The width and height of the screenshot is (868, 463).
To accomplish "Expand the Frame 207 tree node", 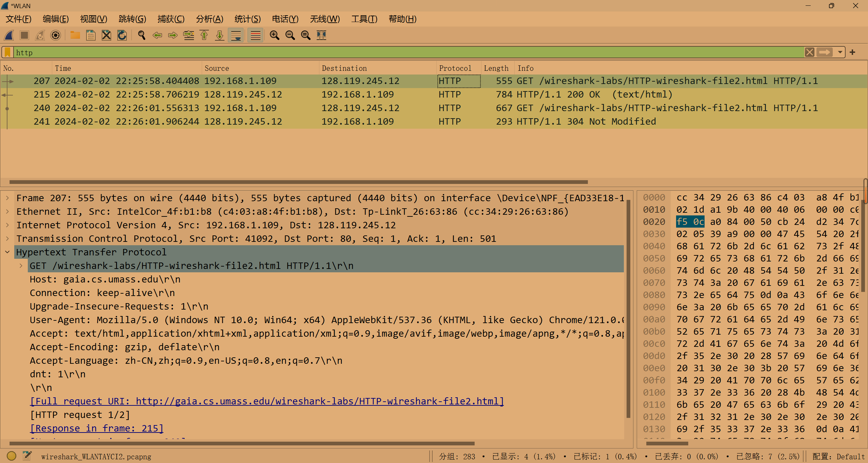I will pos(7,198).
